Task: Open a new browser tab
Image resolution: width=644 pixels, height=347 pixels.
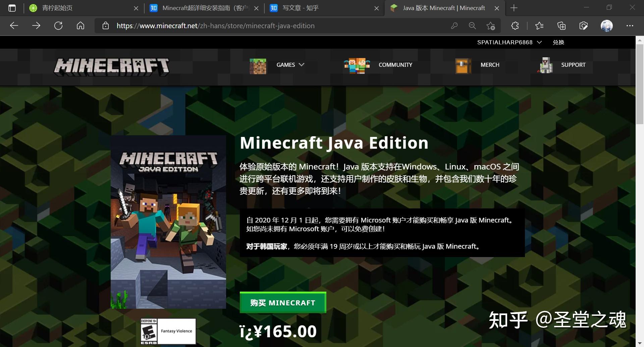Action: point(514,8)
